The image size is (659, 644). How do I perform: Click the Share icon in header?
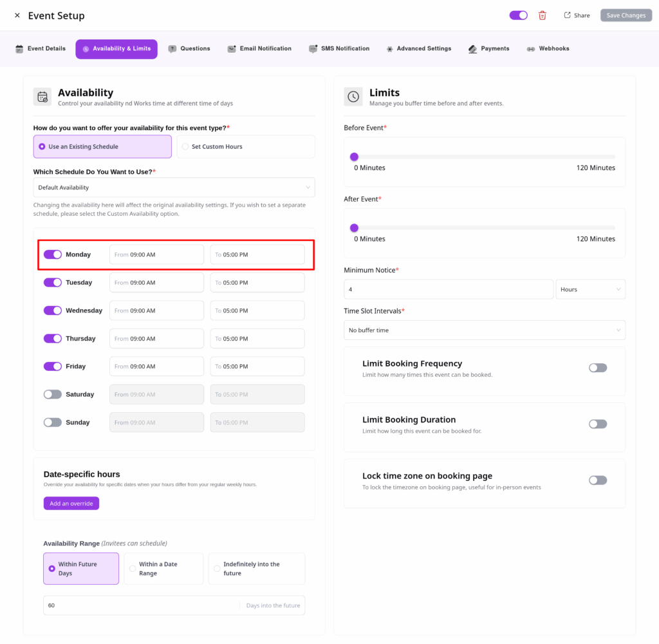567,15
